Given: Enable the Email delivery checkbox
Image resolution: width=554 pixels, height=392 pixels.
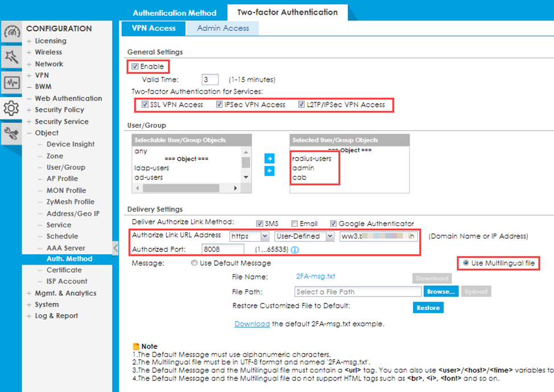Looking at the screenshot, I should pos(295,224).
